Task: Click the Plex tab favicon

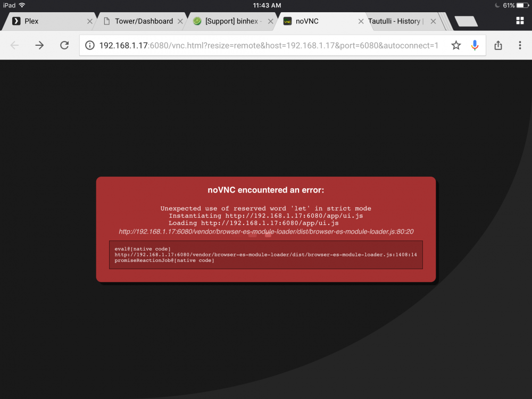Action: pyautogui.click(x=16, y=21)
